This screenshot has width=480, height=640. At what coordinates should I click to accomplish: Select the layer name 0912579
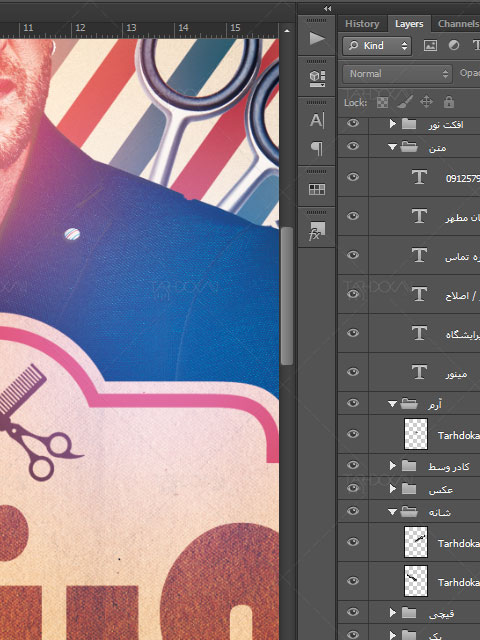click(x=463, y=179)
